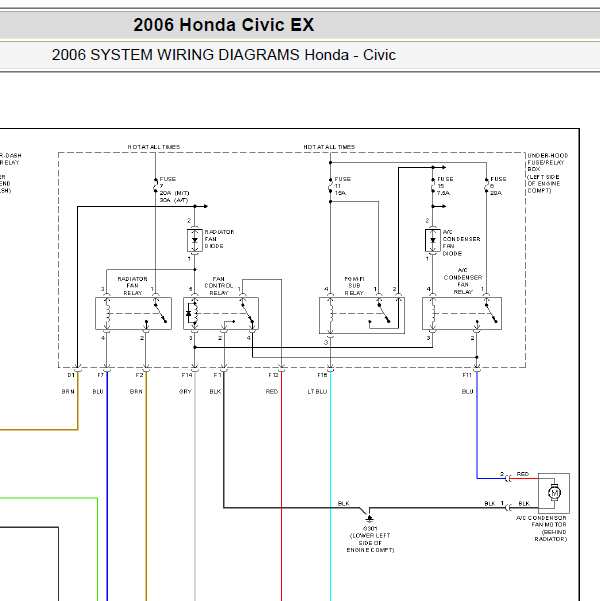Click the "FUSE 7 20A (M/T)" label
Viewport: 600px width, 601px height.
pos(174,186)
